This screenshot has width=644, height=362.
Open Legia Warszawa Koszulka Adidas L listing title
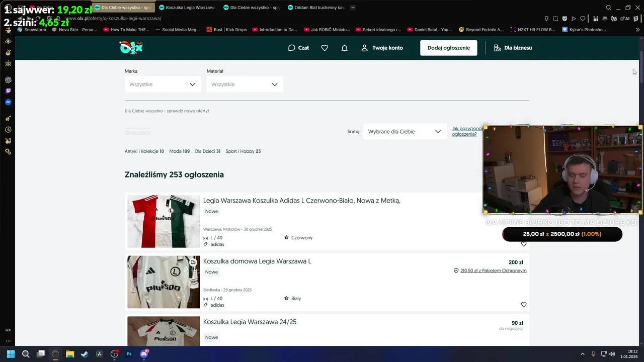302,201
